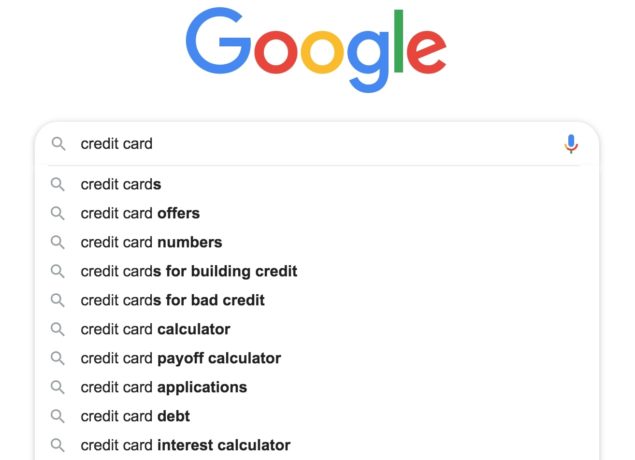Focus the search text field containing "credit card"
The width and height of the screenshot is (635, 460).
[x=300, y=144]
